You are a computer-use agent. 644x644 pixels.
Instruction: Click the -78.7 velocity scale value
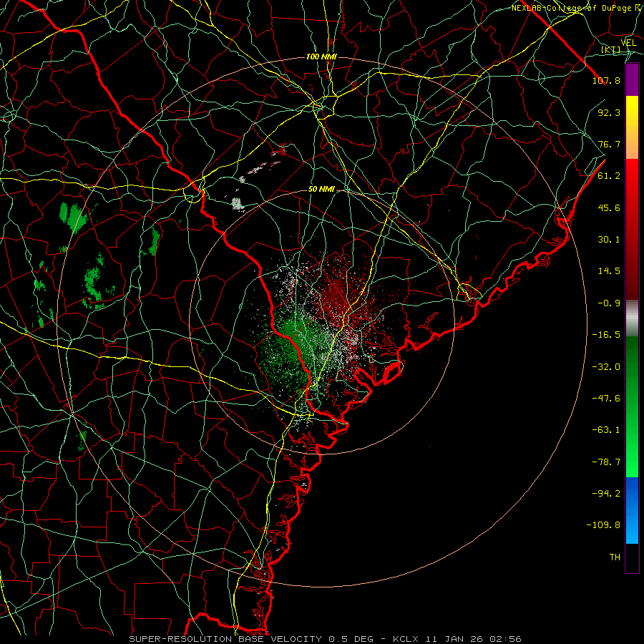606,462
